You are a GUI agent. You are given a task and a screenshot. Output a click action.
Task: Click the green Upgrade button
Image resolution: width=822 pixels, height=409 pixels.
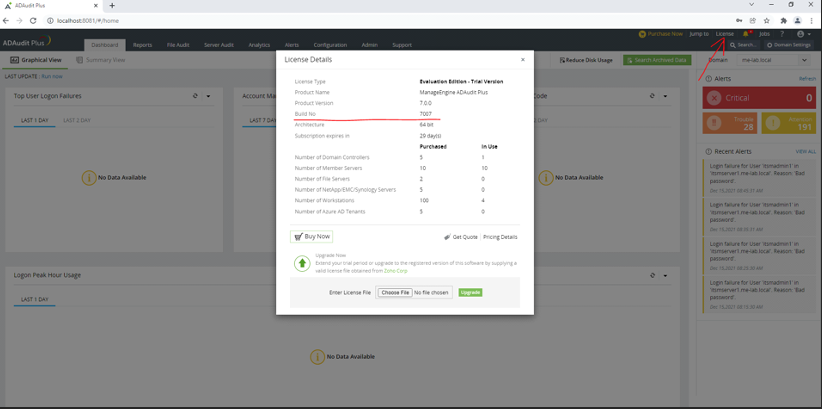470,293
